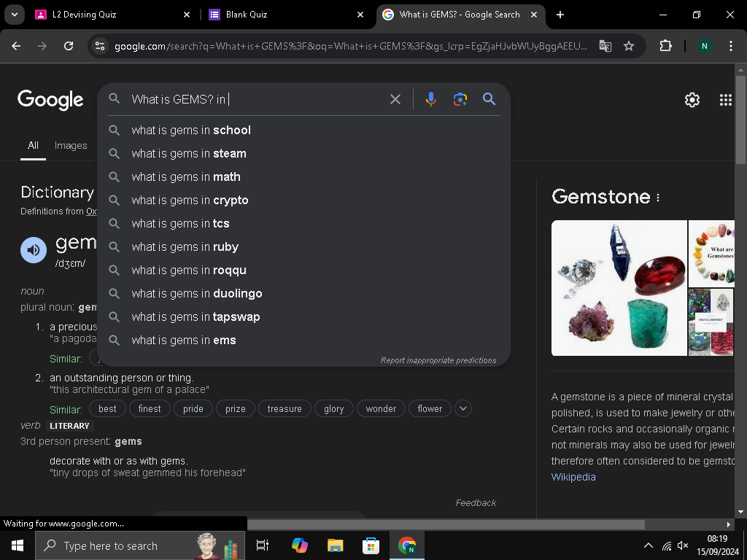The image size is (747, 560).
Task: Click the browser address bar URL
Action: click(x=351, y=46)
